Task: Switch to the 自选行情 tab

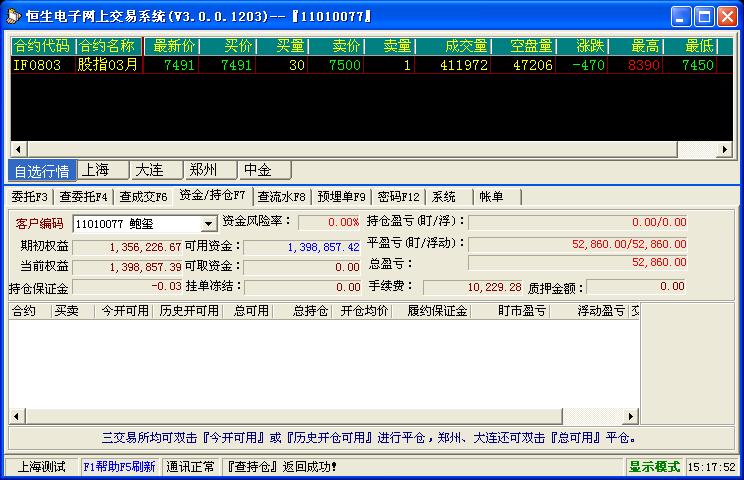Action: (x=42, y=170)
